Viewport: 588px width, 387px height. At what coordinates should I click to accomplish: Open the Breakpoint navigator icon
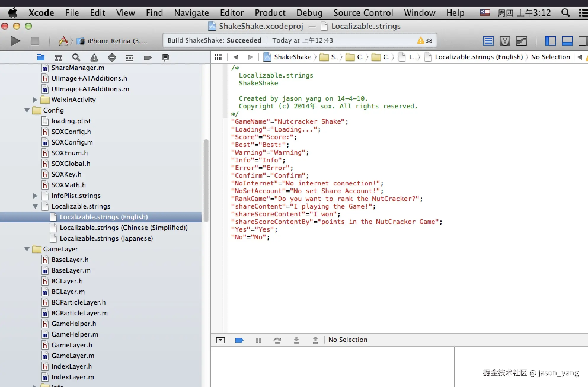pos(147,57)
